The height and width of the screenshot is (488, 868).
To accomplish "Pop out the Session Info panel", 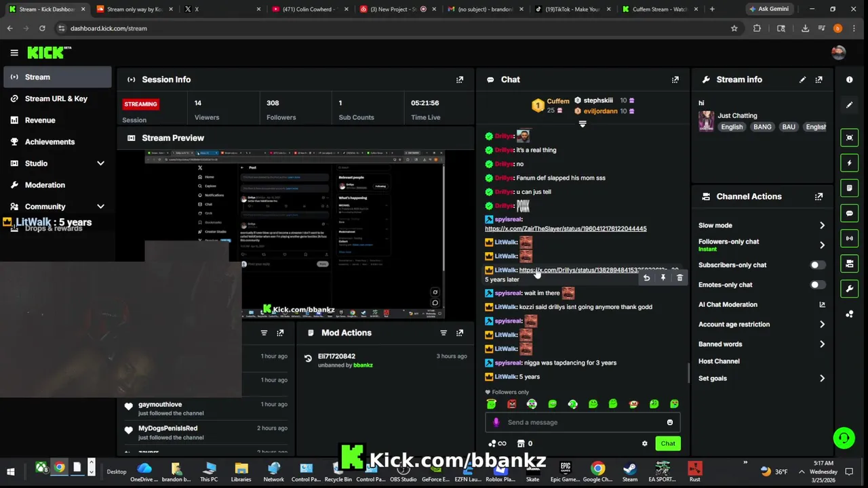I will tap(460, 79).
